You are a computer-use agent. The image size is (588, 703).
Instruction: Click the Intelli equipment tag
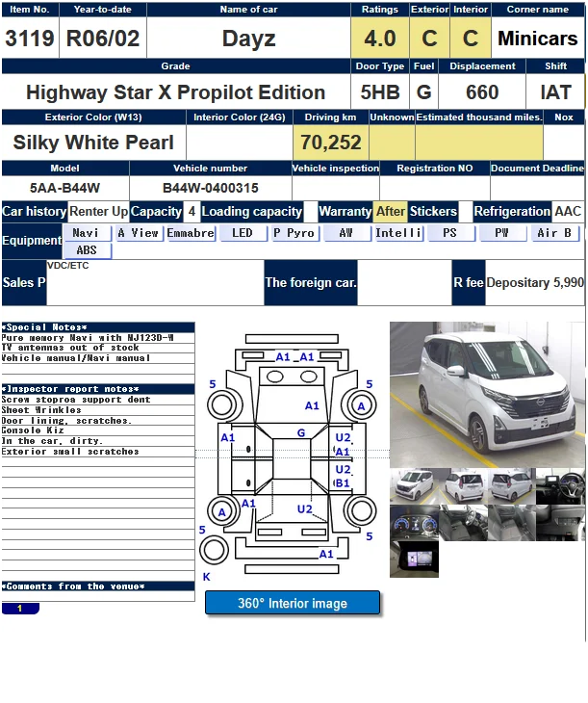(x=398, y=233)
